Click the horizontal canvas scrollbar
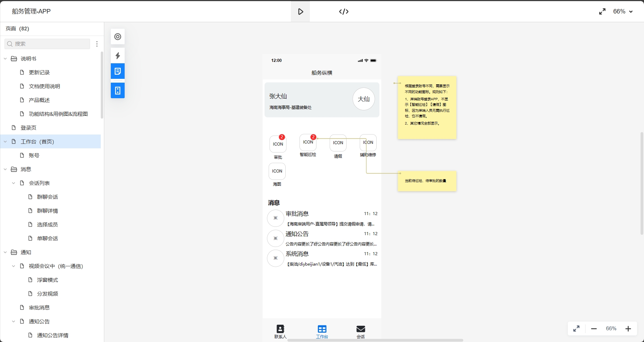Image resolution: width=644 pixels, height=342 pixels. pyautogui.click(x=375, y=340)
